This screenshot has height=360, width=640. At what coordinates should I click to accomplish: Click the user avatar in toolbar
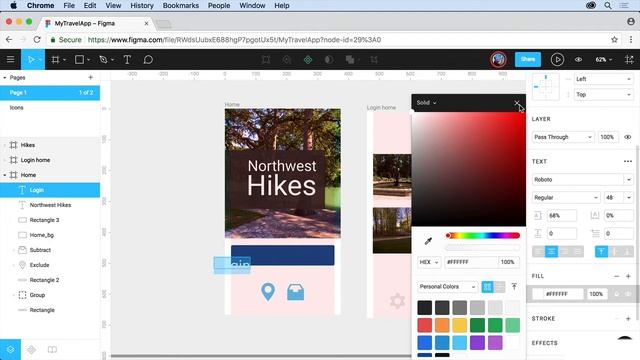(x=498, y=60)
